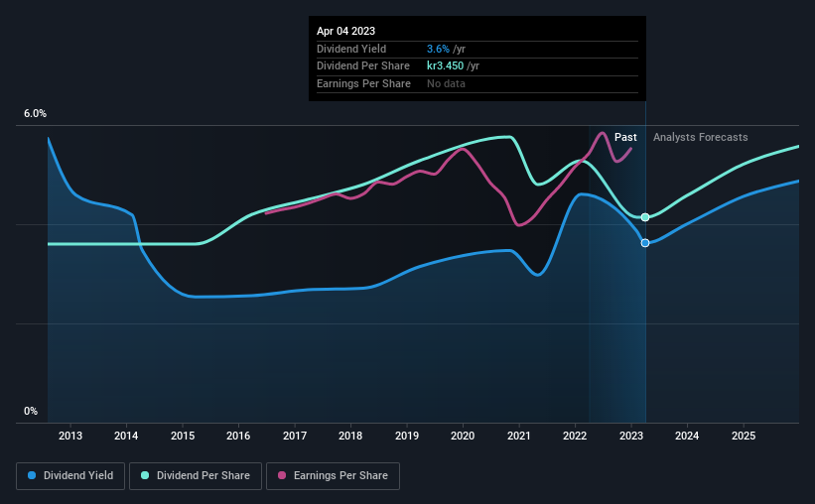Click the 'Past' label on chart
The width and height of the screenshot is (815, 504).
click(x=625, y=137)
